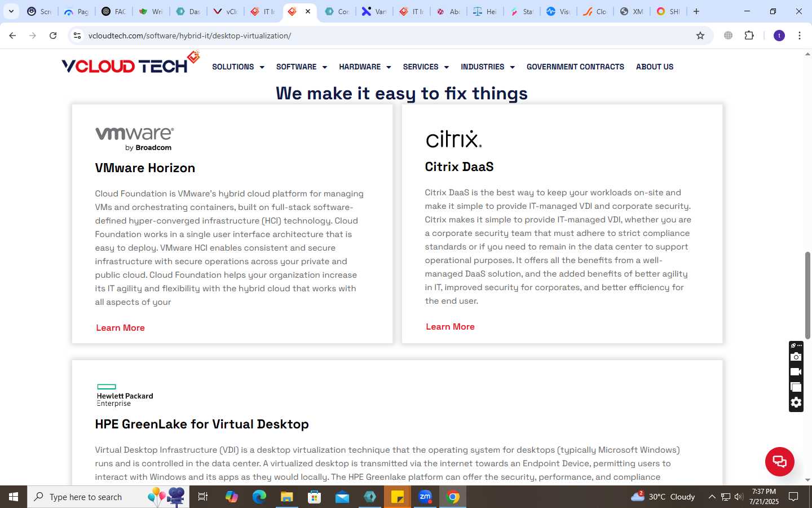Viewport: 812px width, 508px height.
Task: Show hidden system tray icons
Action: [712, 497]
